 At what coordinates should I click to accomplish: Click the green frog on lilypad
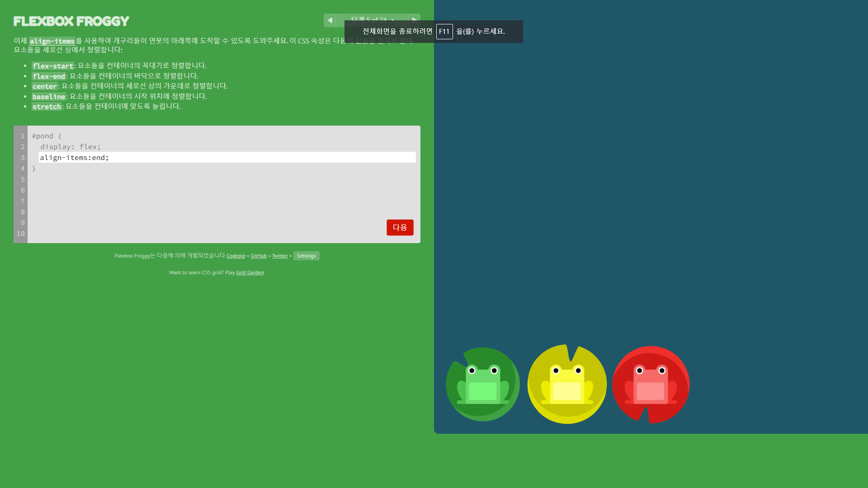[482, 385]
